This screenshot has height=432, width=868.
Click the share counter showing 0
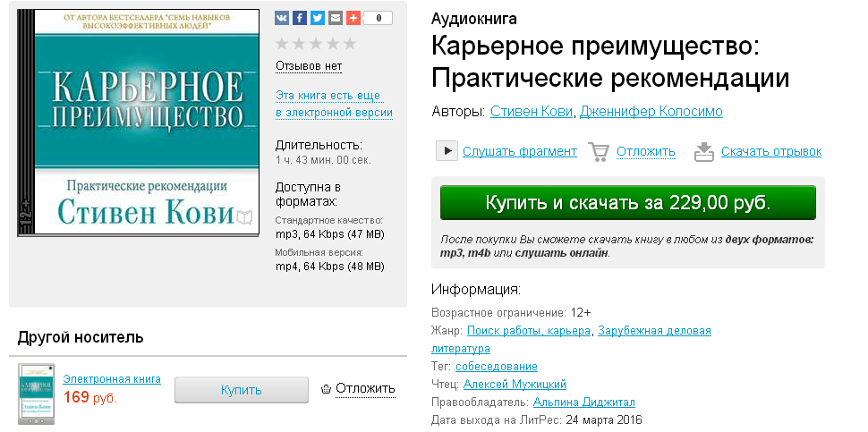pos(379,18)
